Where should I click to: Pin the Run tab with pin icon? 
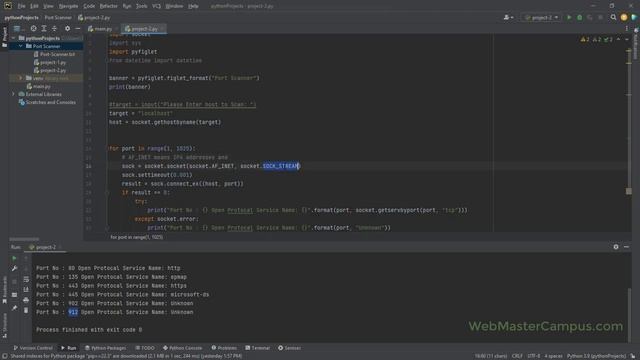pyautogui.click(x=14, y=308)
